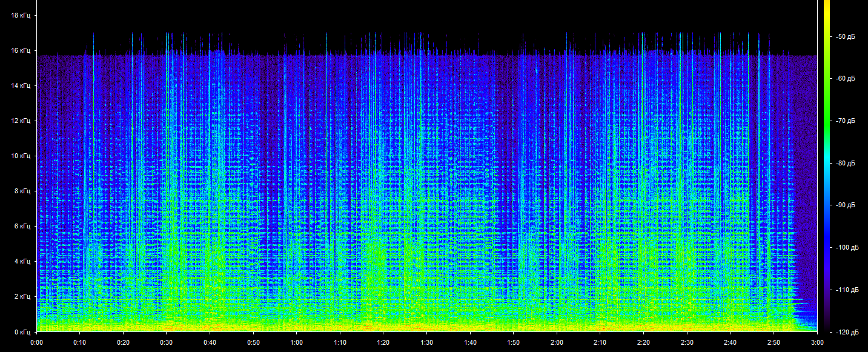Select the 2:00 time axis label
868x352 pixels.
(x=557, y=343)
